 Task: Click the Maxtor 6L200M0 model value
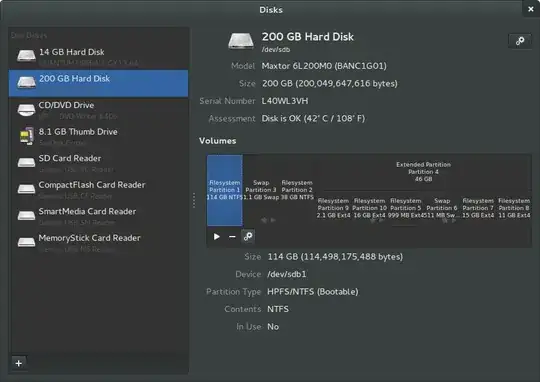(324, 66)
